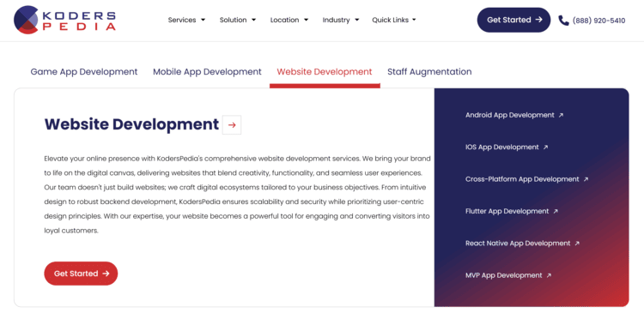Click the arrow icon next to Flutter App Development
644x319 pixels.
pos(556,212)
